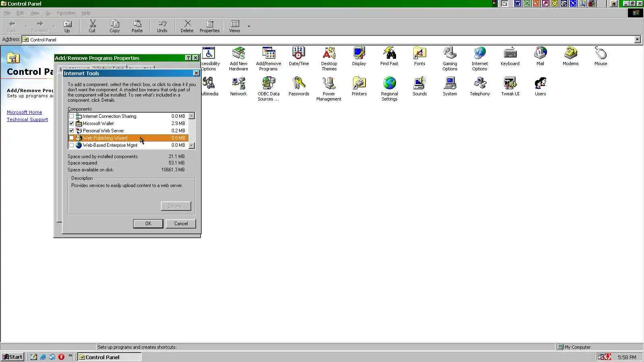Open the Keyboard icon

[x=510, y=56]
